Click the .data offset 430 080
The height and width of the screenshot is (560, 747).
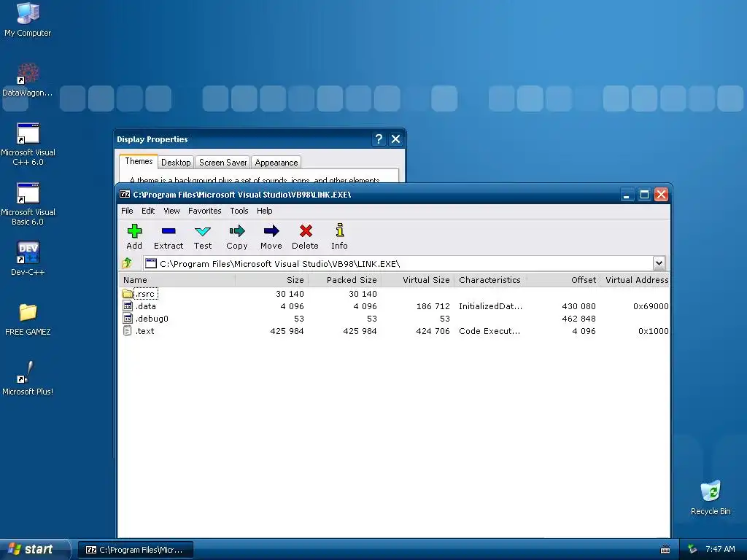[x=578, y=306]
